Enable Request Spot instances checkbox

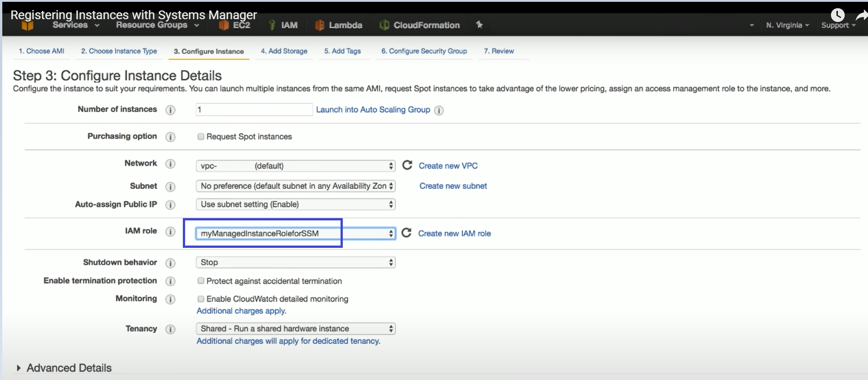pyautogui.click(x=201, y=136)
